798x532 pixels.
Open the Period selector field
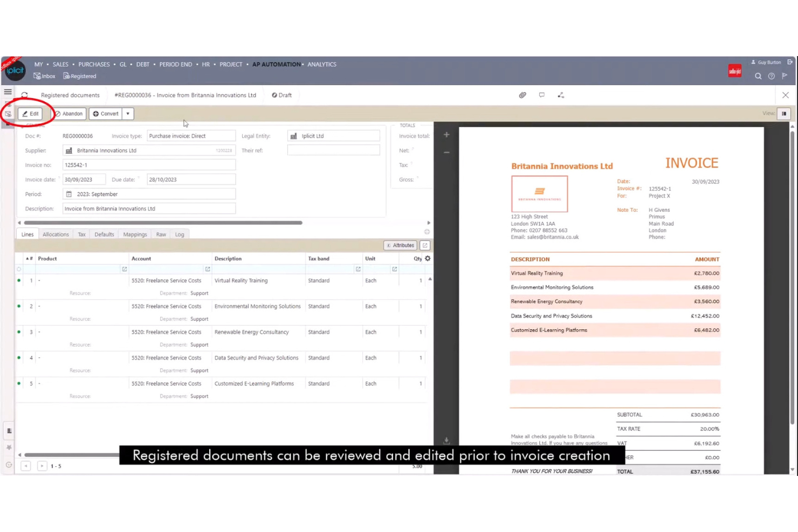click(x=149, y=194)
